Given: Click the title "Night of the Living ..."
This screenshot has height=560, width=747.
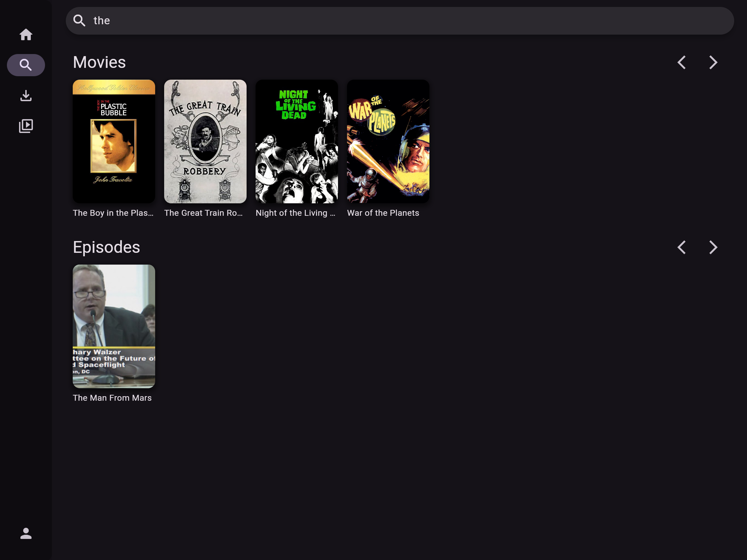Looking at the screenshot, I should pos(296,213).
